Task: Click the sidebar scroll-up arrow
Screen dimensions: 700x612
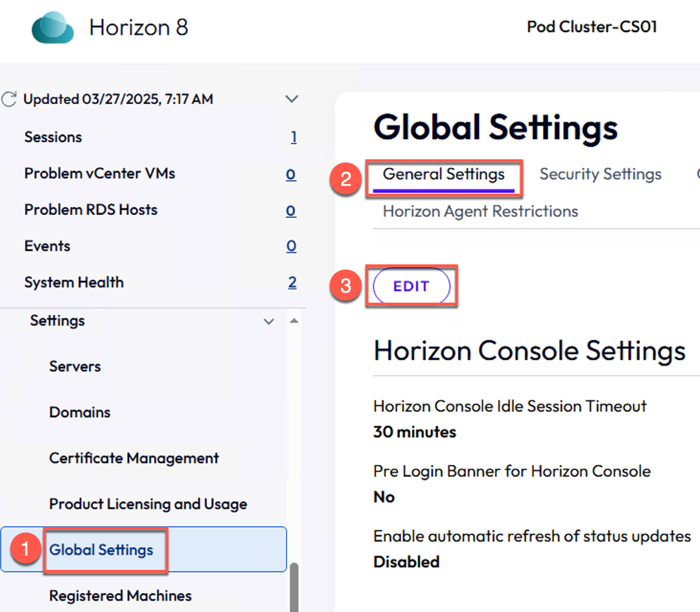Action: pyautogui.click(x=294, y=320)
